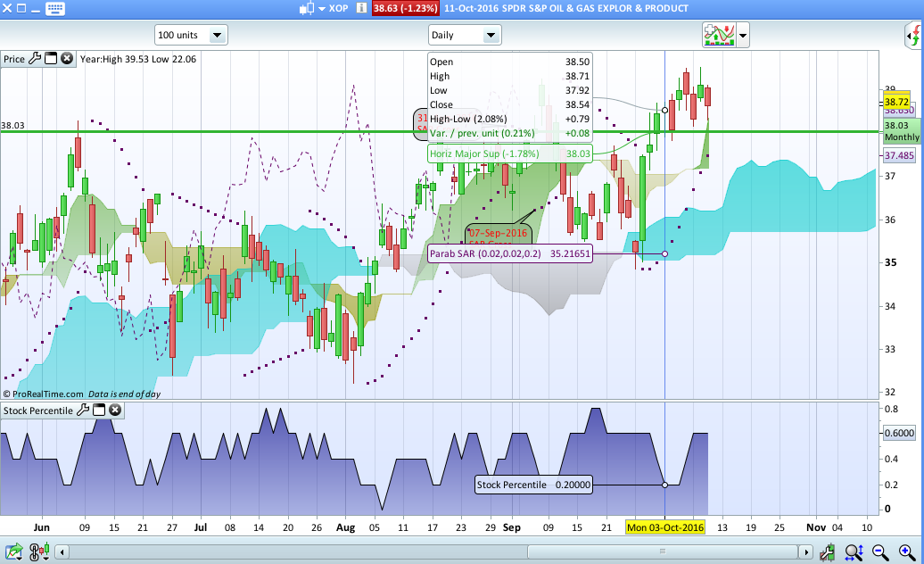
Task: Expand the arrow next to indicators icon
Action: 742,36
